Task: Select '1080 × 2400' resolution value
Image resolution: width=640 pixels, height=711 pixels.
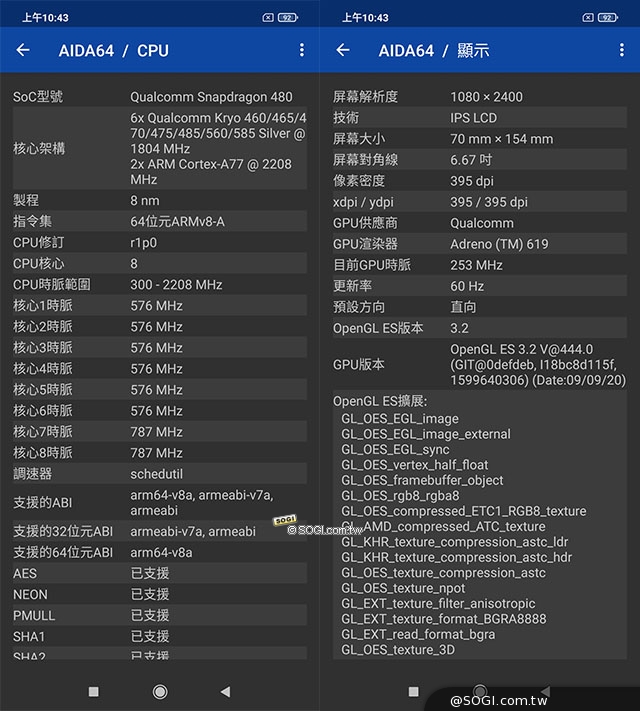Action: (486, 97)
